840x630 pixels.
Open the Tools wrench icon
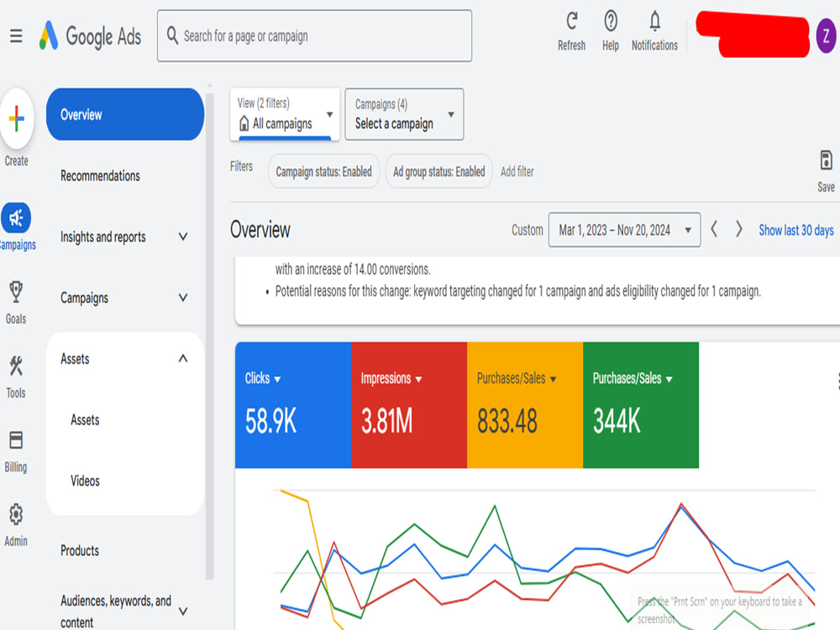[16, 366]
